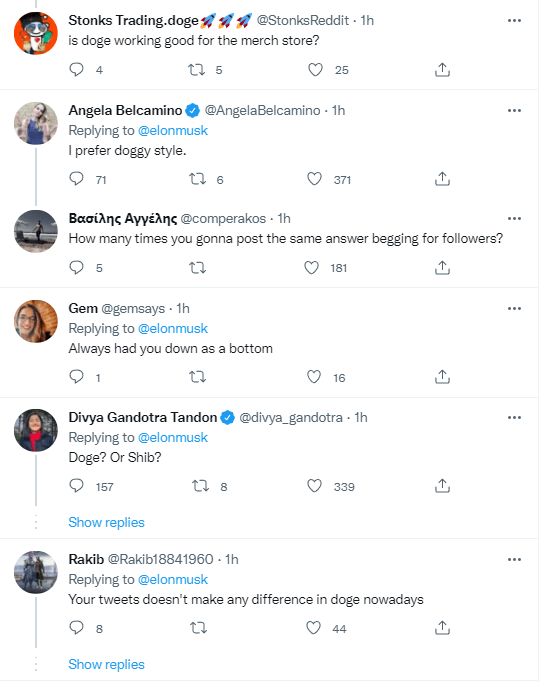Click reply icon on Gem's tweet

pyautogui.click(x=77, y=376)
